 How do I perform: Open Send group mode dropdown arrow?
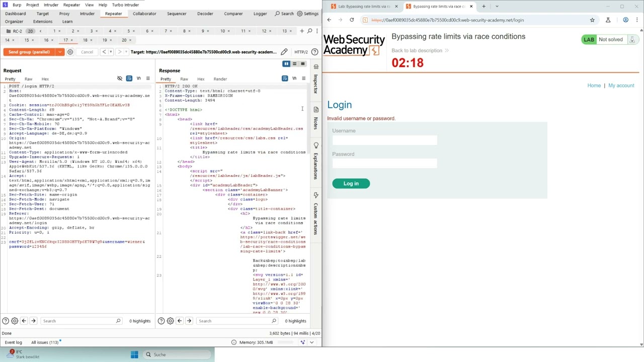tap(60, 52)
